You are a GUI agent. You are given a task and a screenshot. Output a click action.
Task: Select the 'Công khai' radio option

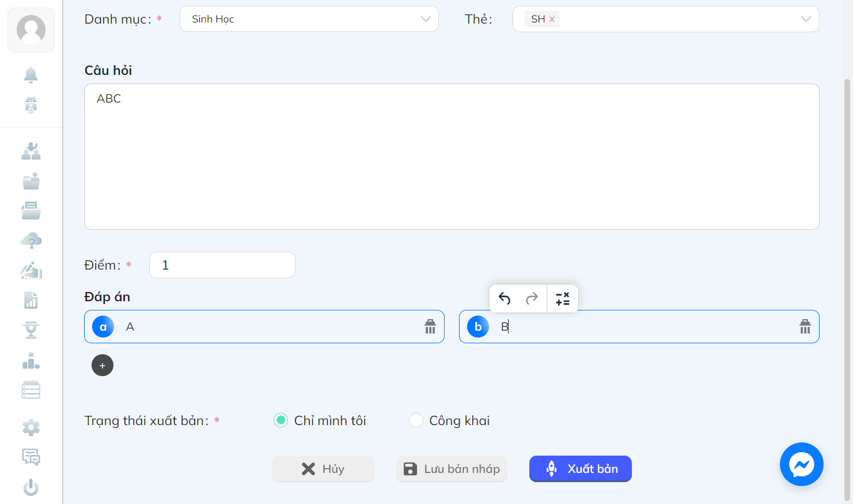click(x=416, y=420)
